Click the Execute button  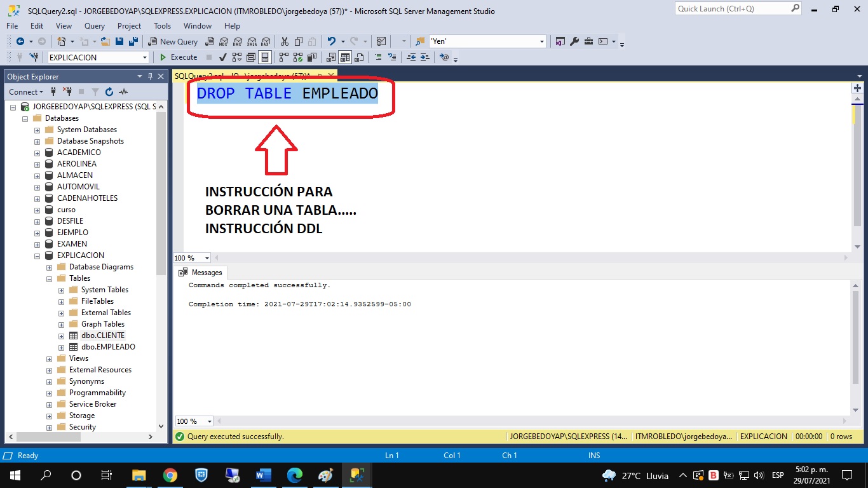coord(179,57)
